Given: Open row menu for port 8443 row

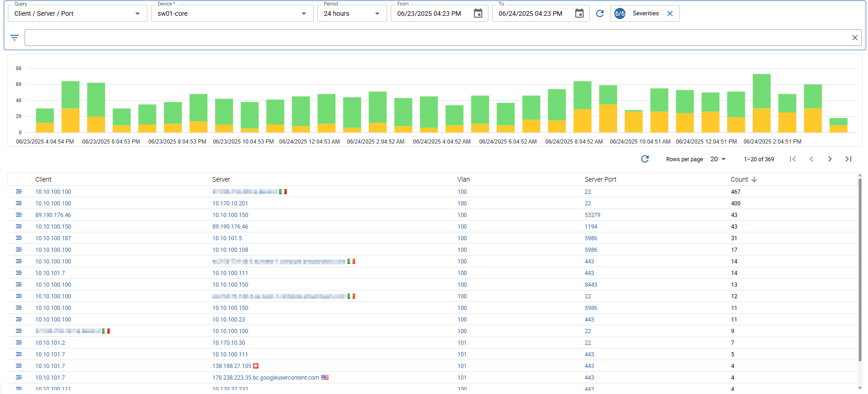Looking at the screenshot, I should [x=19, y=284].
